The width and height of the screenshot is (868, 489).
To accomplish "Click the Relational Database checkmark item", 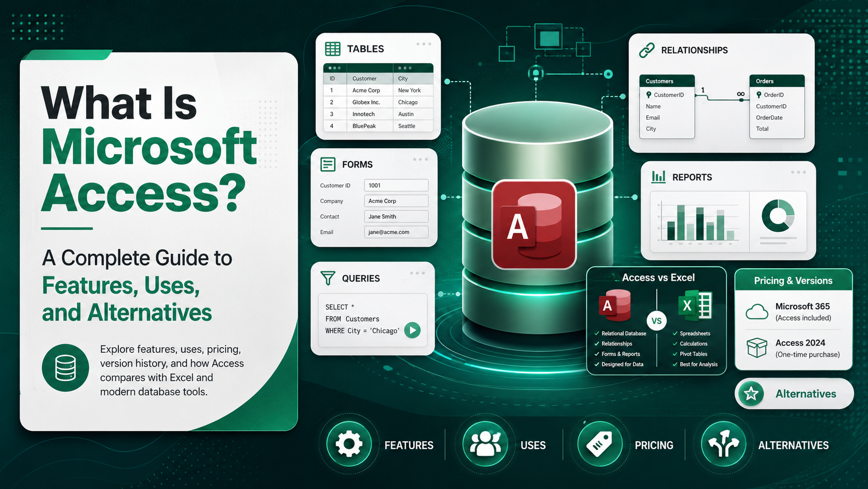I will [x=620, y=334].
